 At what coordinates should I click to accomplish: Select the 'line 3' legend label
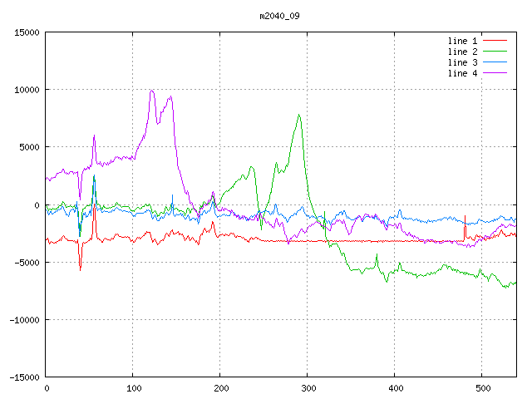462,62
